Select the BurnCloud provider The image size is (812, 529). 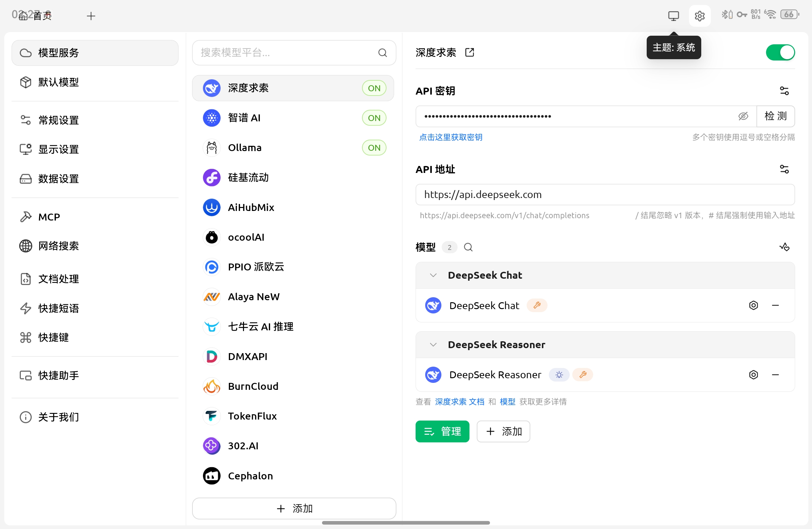pyautogui.click(x=293, y=387)
